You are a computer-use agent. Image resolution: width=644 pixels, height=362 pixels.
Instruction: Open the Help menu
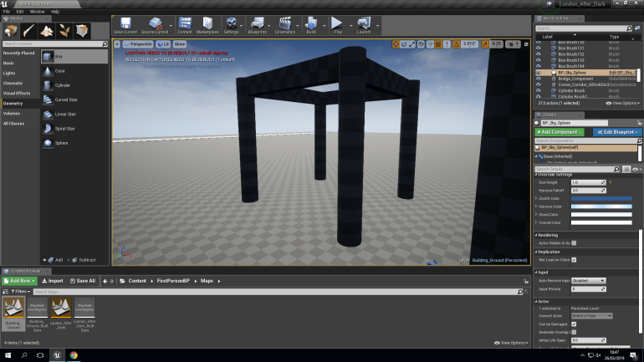click(55, 12)
